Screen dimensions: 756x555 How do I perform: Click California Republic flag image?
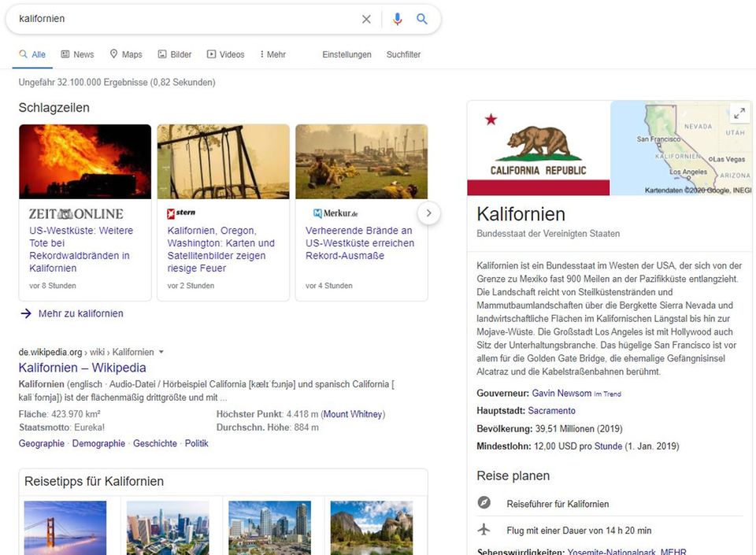[538, 148]
